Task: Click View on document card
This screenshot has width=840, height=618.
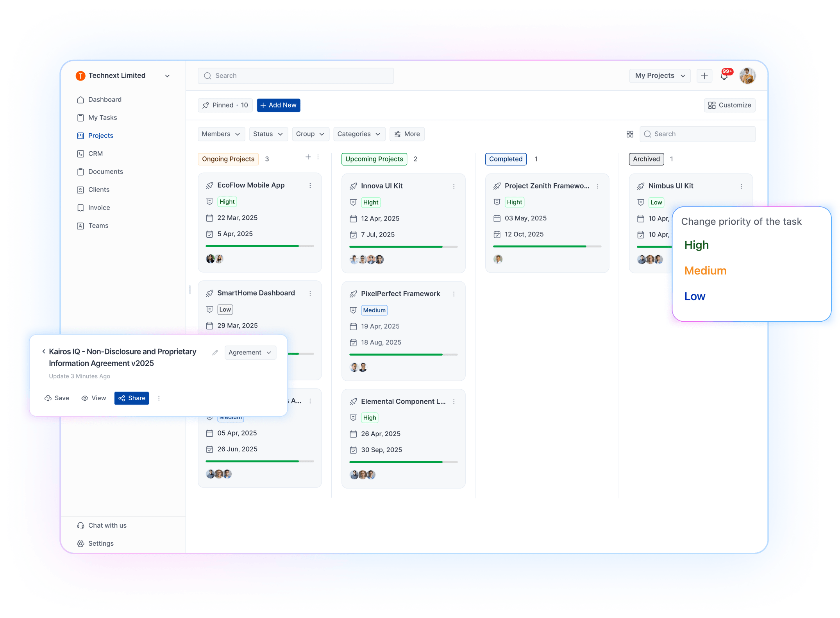Action: [94, 398]
